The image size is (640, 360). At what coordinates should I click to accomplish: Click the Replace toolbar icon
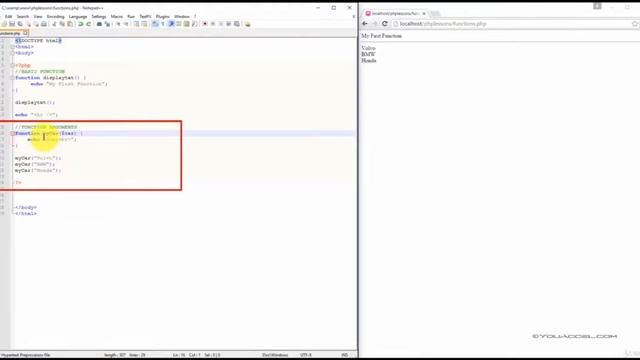click(x=107, y=24)
